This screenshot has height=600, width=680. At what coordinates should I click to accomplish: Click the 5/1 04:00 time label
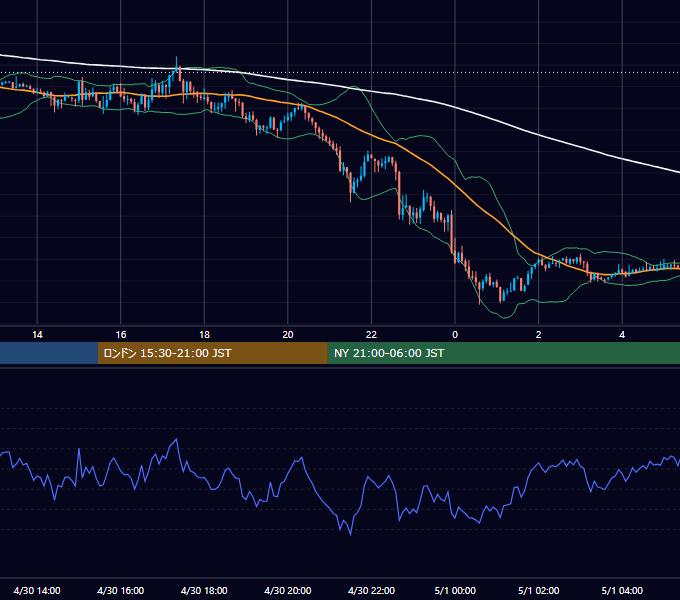tap(622, 590)
